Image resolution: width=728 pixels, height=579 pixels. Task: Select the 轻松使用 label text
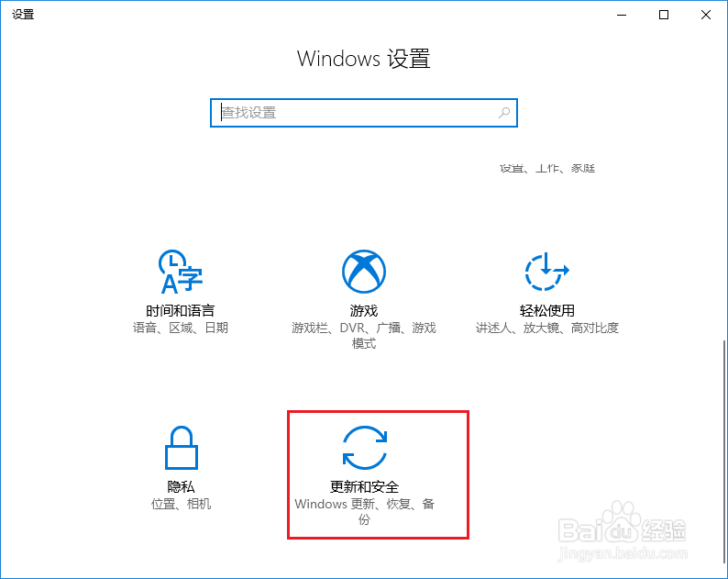tap(547, 310)
